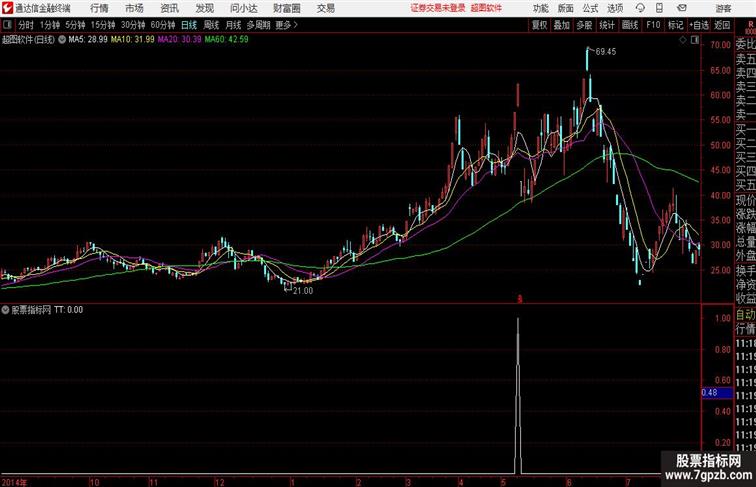The width and height of the screenshot is (756, 487).
Task: Switch to 分时 chart period
Action: 26,25
